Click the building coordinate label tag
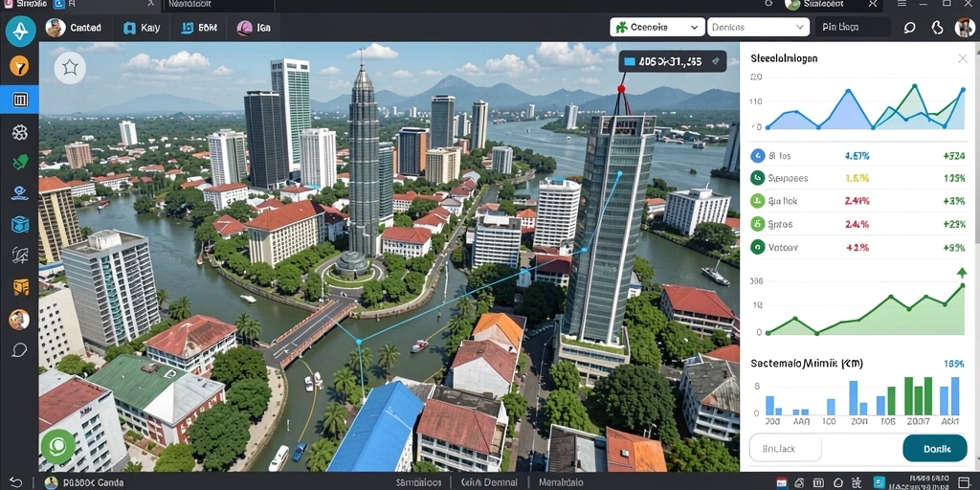Image resolution: width=980 pixels, height=490 pixels. [672, 61]
